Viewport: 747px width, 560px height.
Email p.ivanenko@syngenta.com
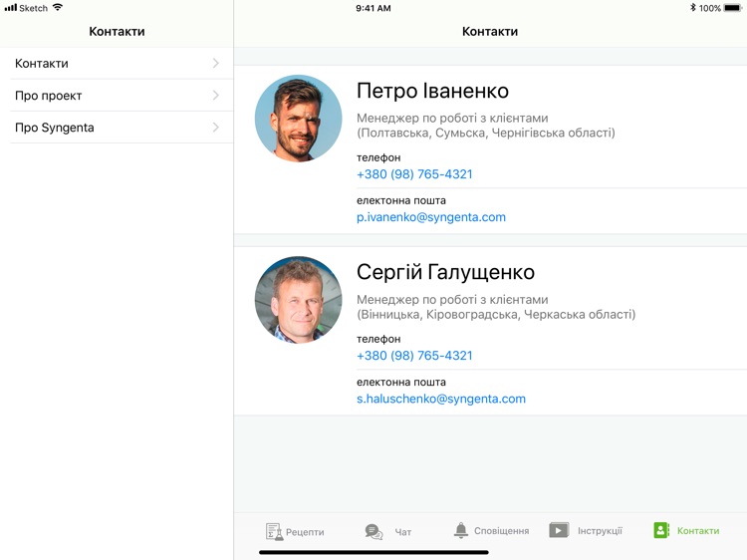(431, 217)
